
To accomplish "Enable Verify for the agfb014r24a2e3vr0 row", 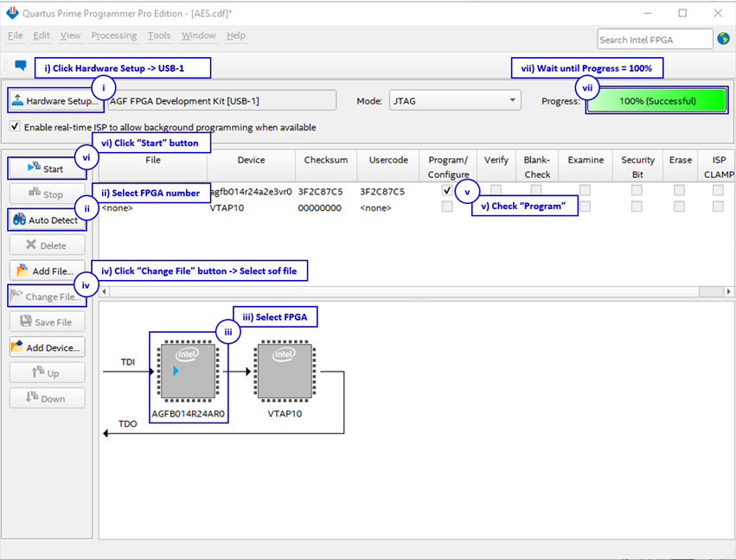I will (496, 190).
